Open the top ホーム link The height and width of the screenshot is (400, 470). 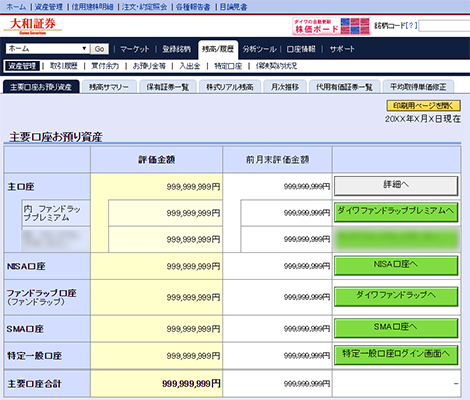tap(16, 7)
